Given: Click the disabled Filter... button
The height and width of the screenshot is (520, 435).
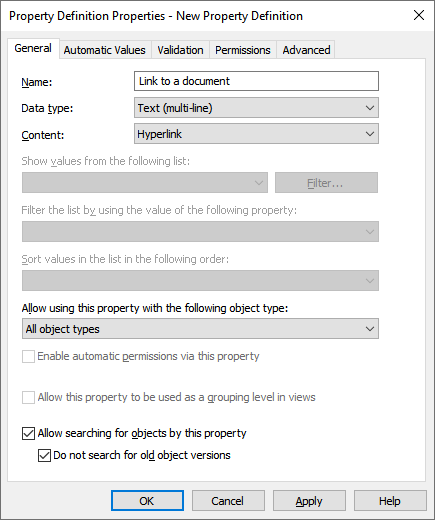Looking at the screenshot, I should point(326,183).
